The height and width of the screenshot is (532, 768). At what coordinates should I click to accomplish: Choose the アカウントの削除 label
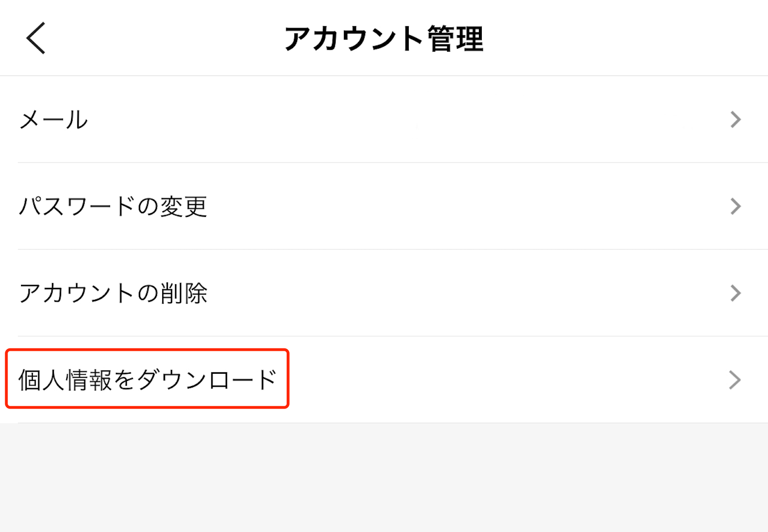pyautogui.click(x=113, y=293)
